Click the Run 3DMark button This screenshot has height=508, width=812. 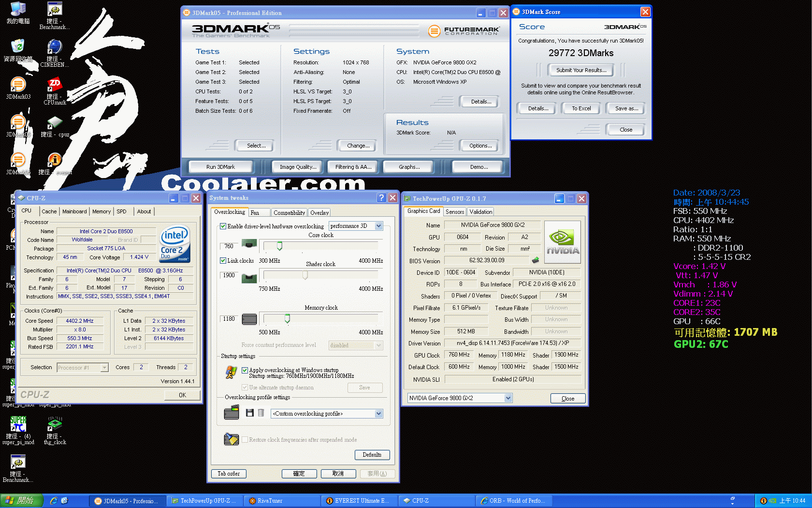220,167
